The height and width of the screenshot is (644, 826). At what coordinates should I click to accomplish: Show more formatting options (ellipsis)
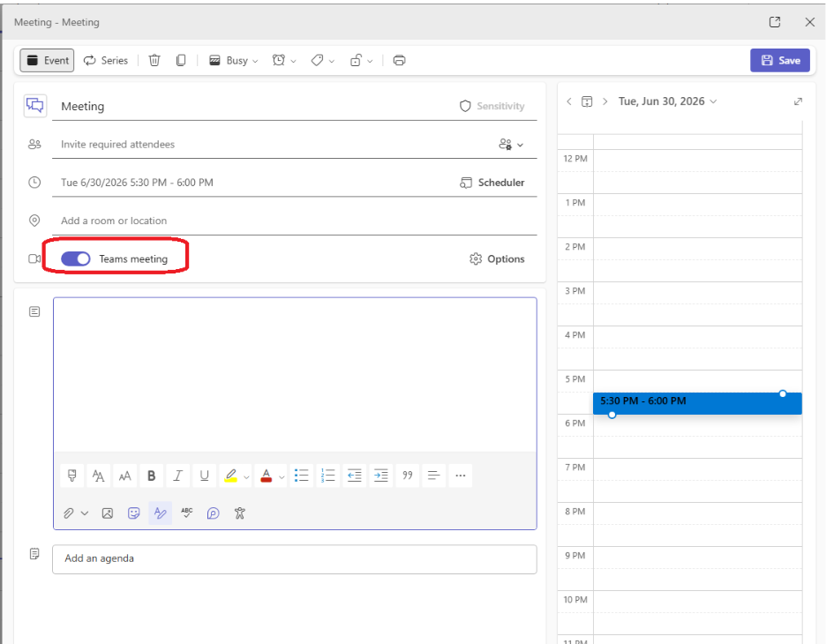coord(461,476)
